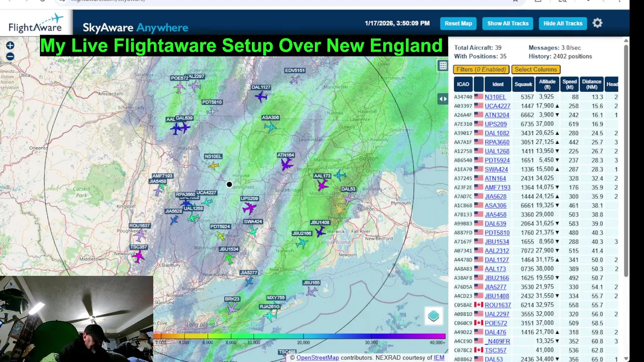Screen dimensions: 644x362
Task: Click Show All Tracks
Action: tap(508, 24)
